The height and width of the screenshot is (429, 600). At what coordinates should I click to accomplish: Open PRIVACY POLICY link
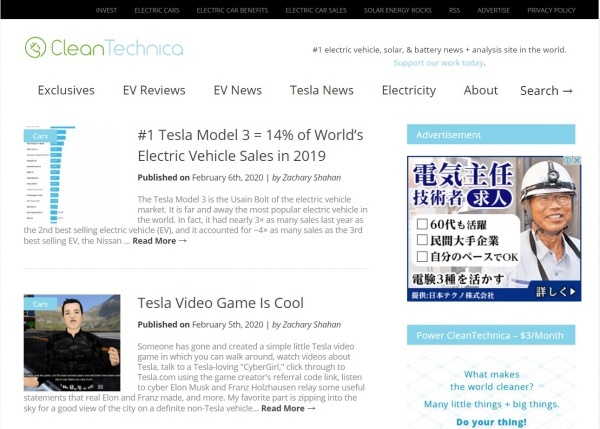[x=551, y=10]
